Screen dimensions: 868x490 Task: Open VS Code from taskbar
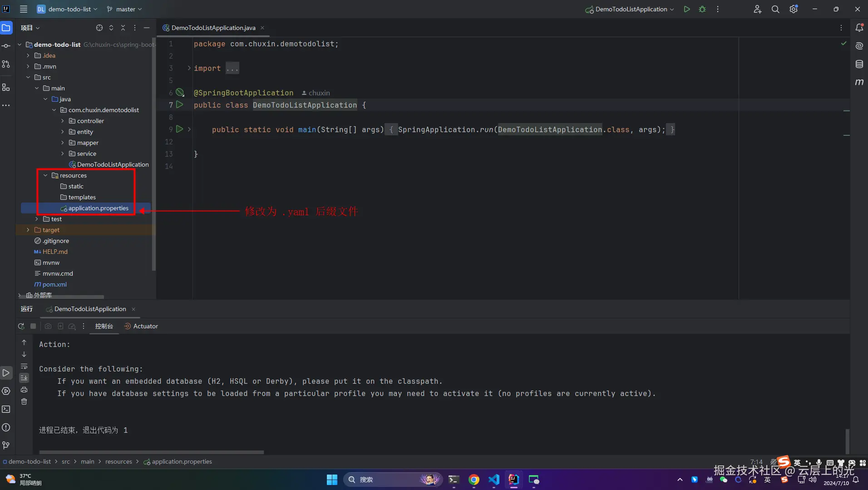[494, 480]
